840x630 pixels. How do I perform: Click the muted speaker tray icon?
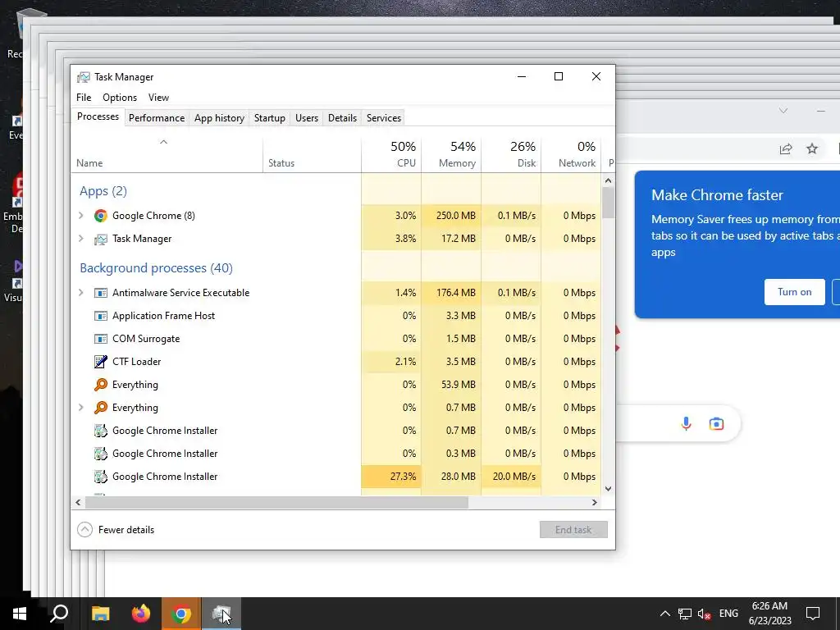pos(704,614)
